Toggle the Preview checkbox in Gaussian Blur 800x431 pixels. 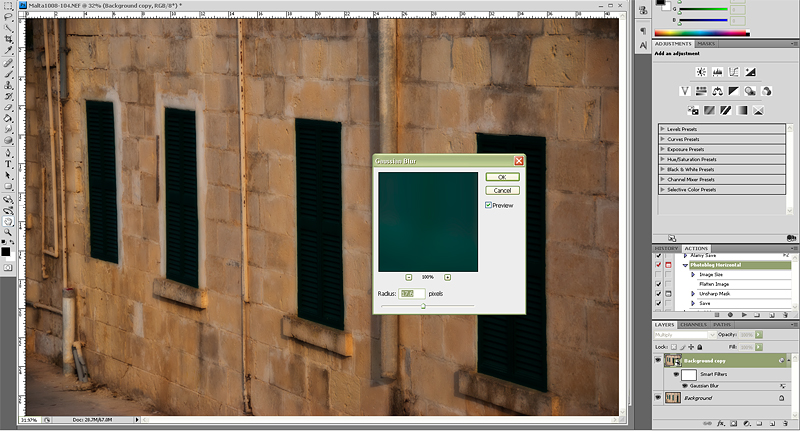(x=488, y=205)
